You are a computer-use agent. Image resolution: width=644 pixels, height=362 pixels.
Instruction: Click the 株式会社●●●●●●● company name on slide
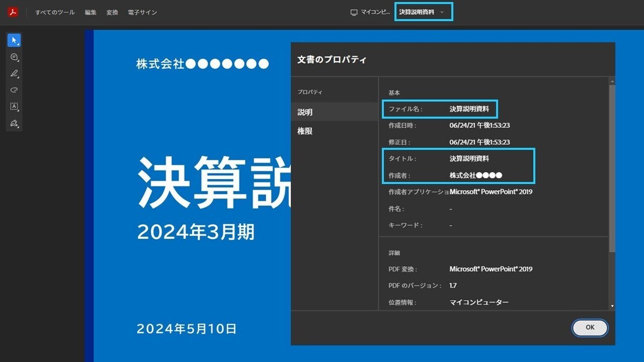point(202,64)
